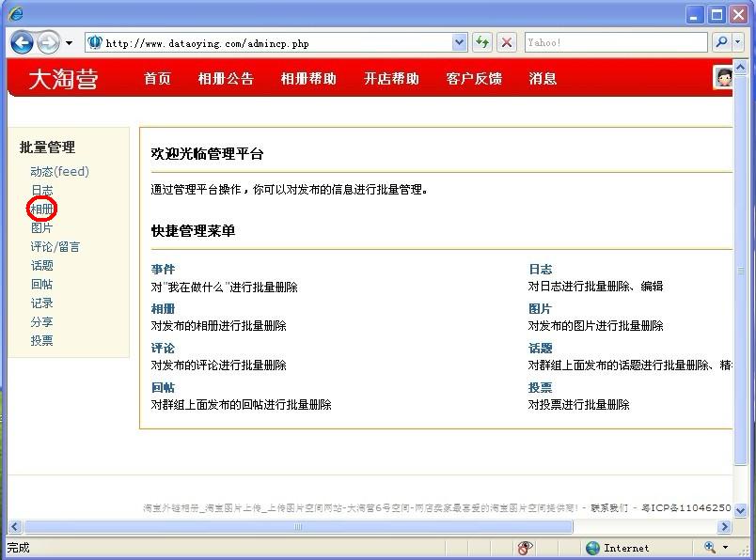756x560 pixels.
Task: Expand the address bar URL dropdown
Action: [460, 43]
